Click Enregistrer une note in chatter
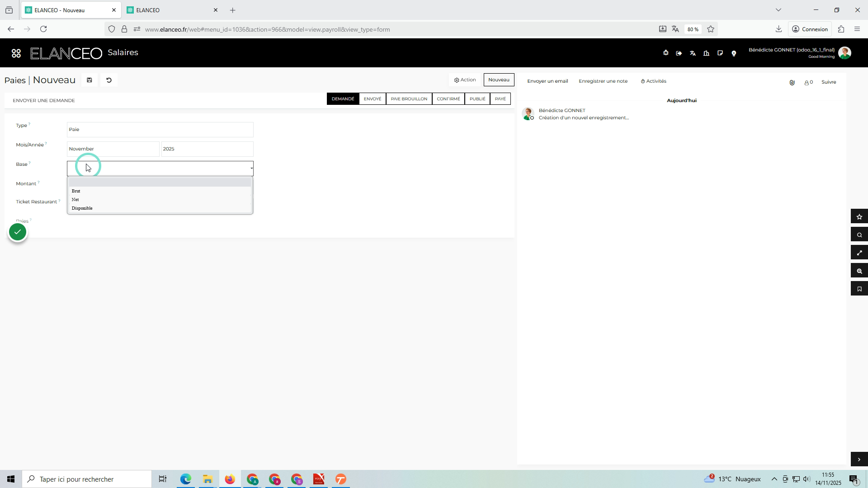This screenshot has width=868, height=488. (x=603, y=81)
